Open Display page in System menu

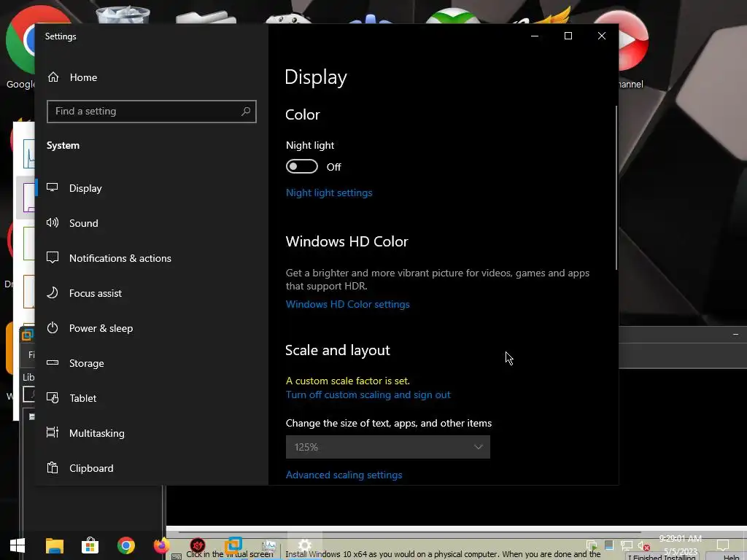pos(85,188)
